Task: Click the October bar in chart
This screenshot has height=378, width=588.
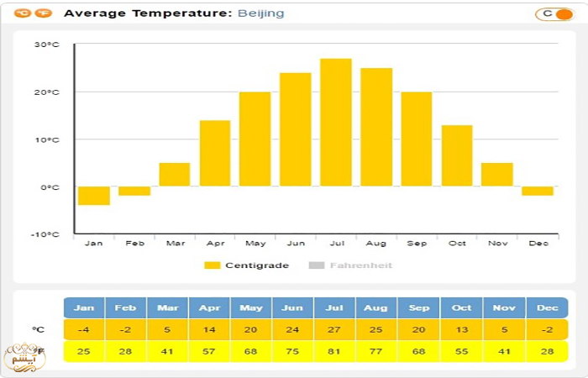Action: [457, 155]
